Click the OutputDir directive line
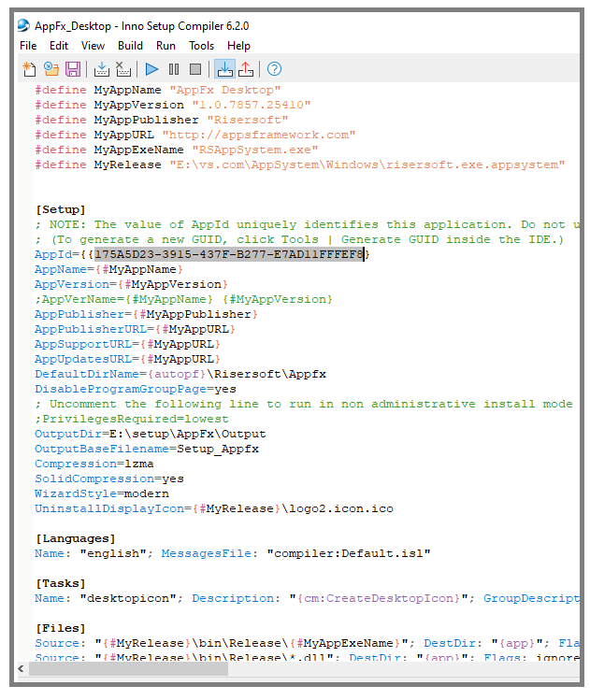The width and height of the screenshot is (590, 700). coord(150,434)
